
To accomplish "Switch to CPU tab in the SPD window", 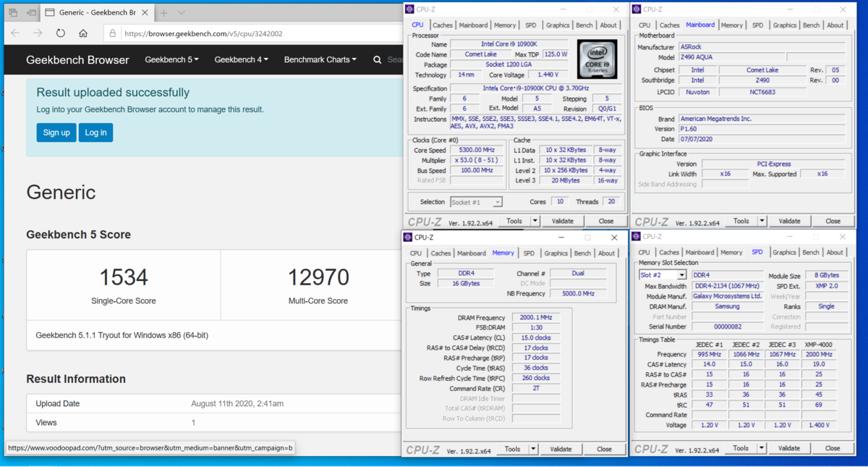I will click(x=644, y=253).
